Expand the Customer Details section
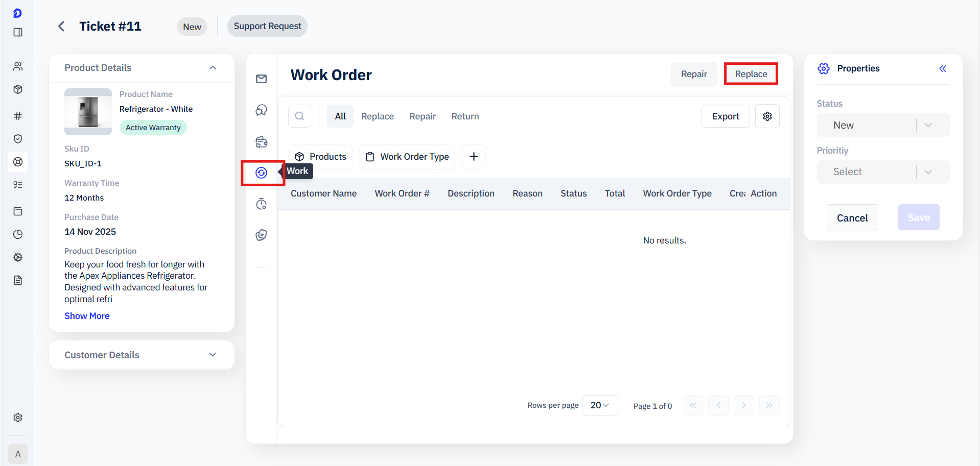The height and width of the screenshot is (466, 980). (x=213, y=355)
